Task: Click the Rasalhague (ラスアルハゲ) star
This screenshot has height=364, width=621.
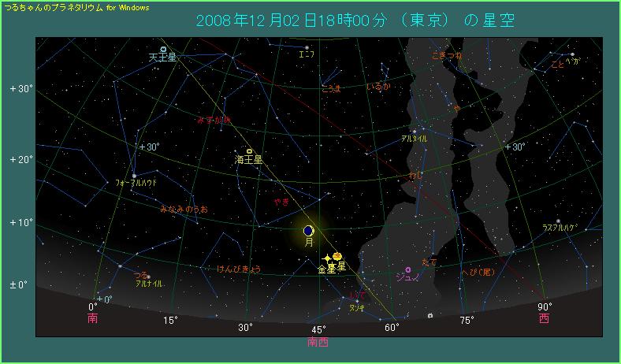Action: pos(558,221)
